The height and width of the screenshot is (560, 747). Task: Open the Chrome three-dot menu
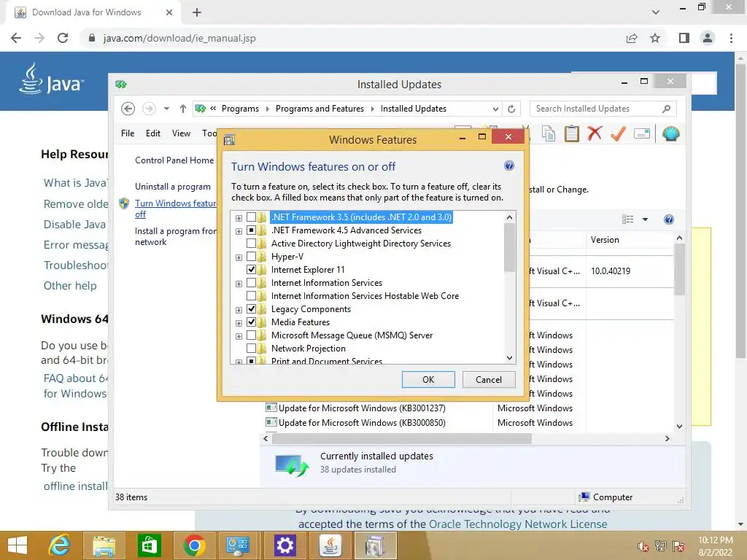pos(731,38)
